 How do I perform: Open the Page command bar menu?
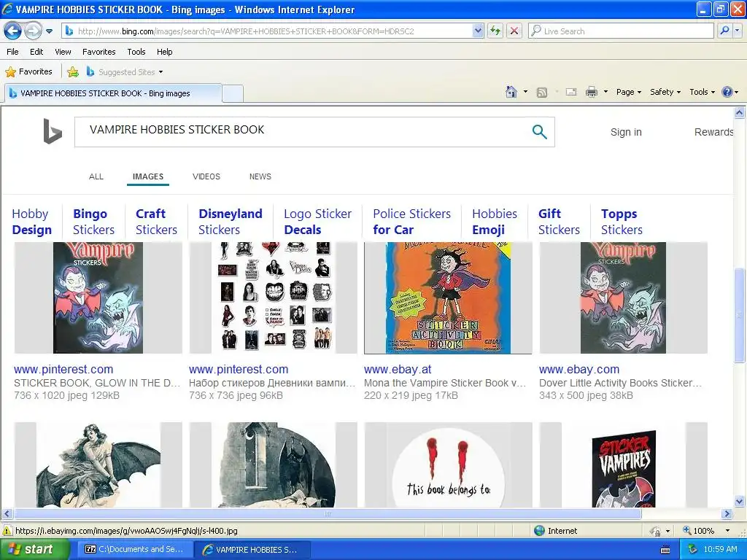(x=629, y=92)
